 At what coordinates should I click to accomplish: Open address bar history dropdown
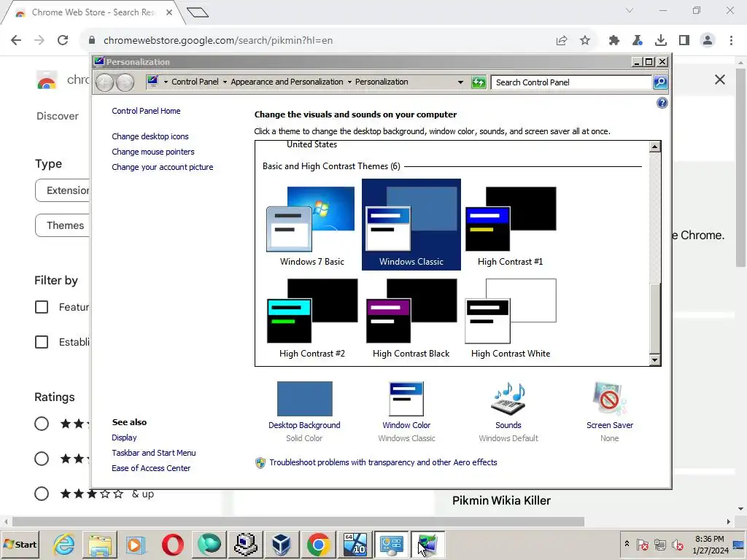click(x=460, y=82)
